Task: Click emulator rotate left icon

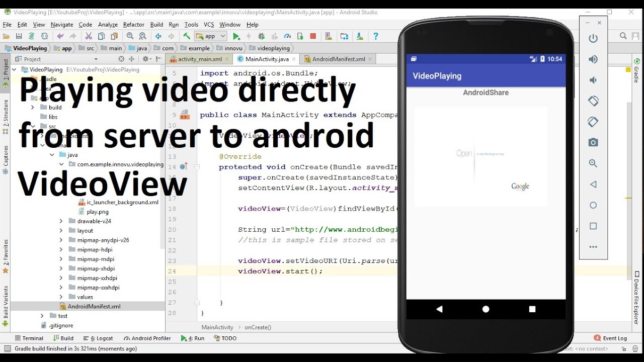Action: coord(593,101)
